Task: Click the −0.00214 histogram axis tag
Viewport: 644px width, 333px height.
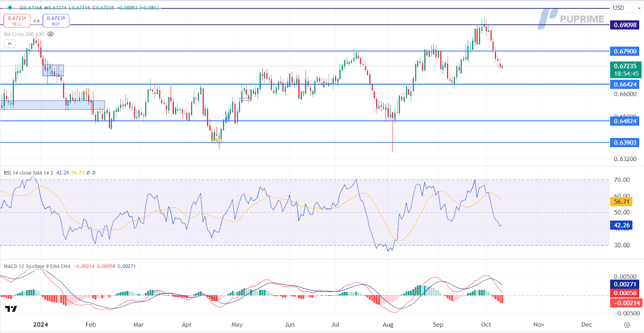Action: coord(626,303)
